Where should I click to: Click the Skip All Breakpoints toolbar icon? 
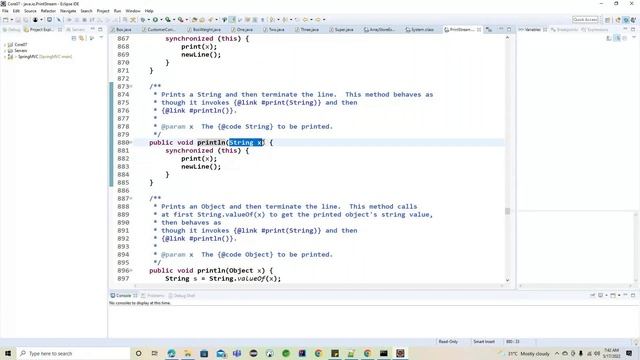(x=59, y=20)
